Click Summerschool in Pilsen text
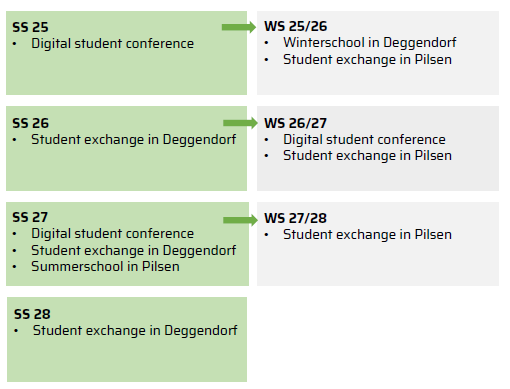Screen dimensions: 510x389 105,267
